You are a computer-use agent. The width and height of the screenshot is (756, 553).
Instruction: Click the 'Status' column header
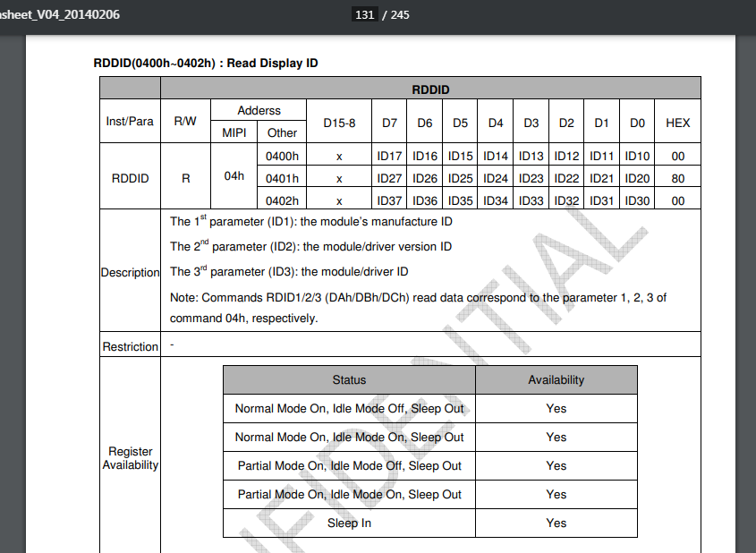point(349,380)
